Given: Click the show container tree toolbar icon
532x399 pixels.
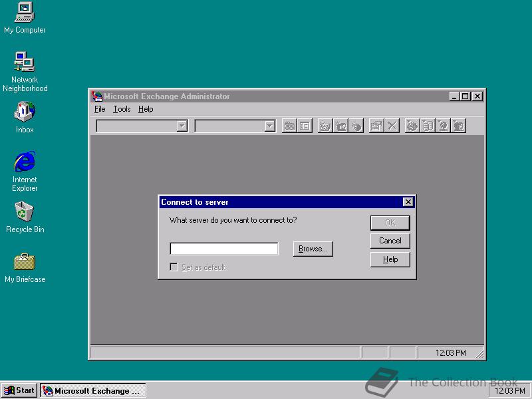Looking at the screenshot, I should 305,126.
